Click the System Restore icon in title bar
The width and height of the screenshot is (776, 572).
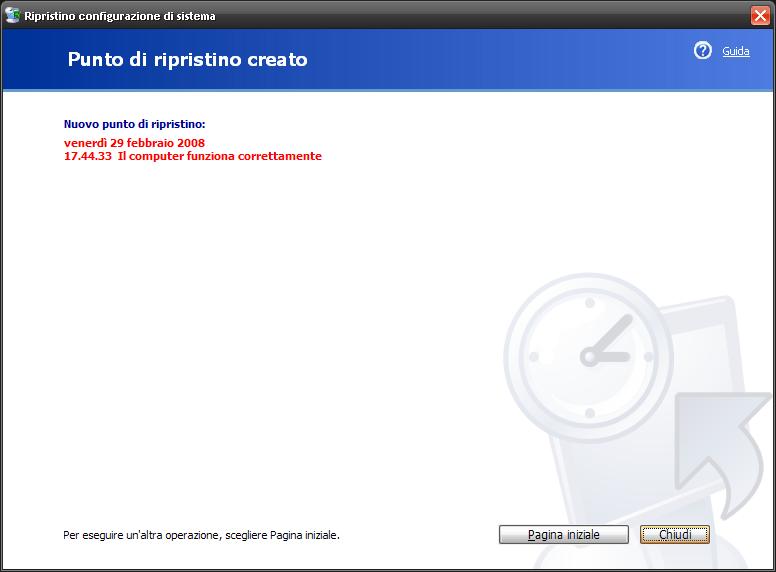12,15
